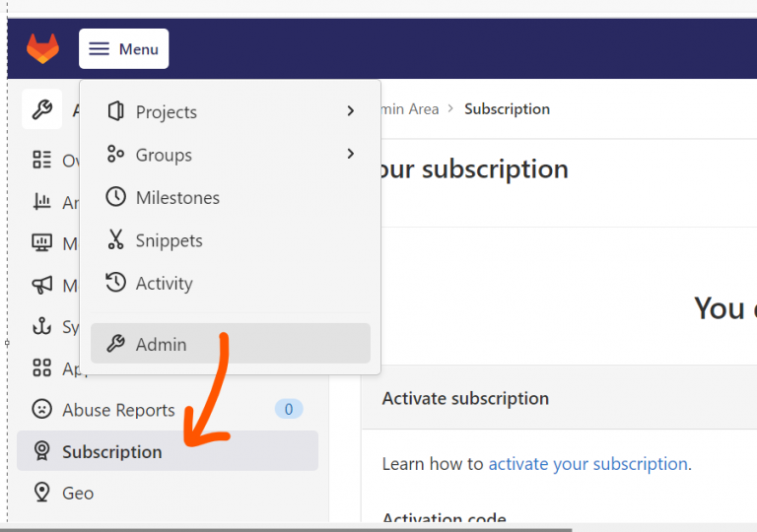The width and height of the screenshot is (757, 532).
Task: Open Milestones from the menu
Action: [177, 198]
